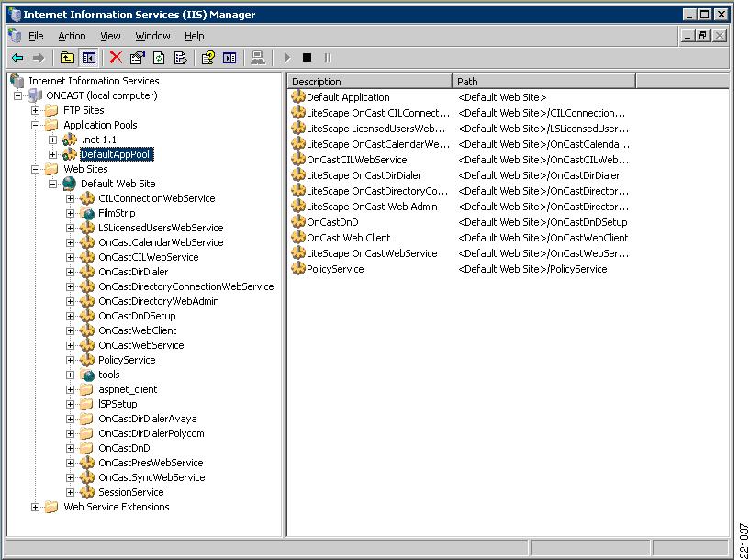
Task: Expand the Web Service Extensions node
Action: point(36,507)
